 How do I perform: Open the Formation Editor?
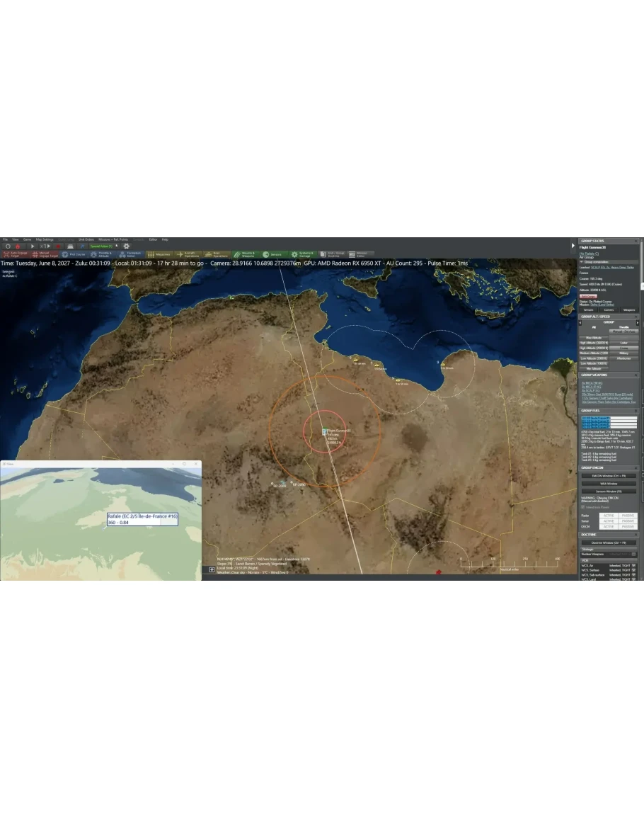tap(130, 254)
